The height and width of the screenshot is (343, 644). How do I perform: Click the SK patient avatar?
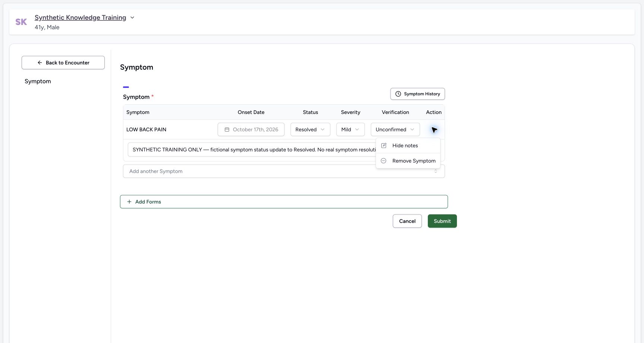pyautogui.click(x=21, y=22)
